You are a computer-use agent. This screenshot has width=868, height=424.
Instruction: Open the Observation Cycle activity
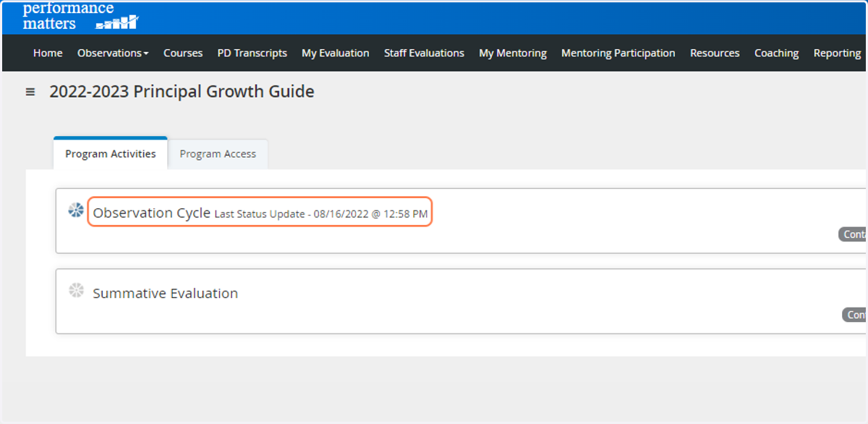point(151,213)
